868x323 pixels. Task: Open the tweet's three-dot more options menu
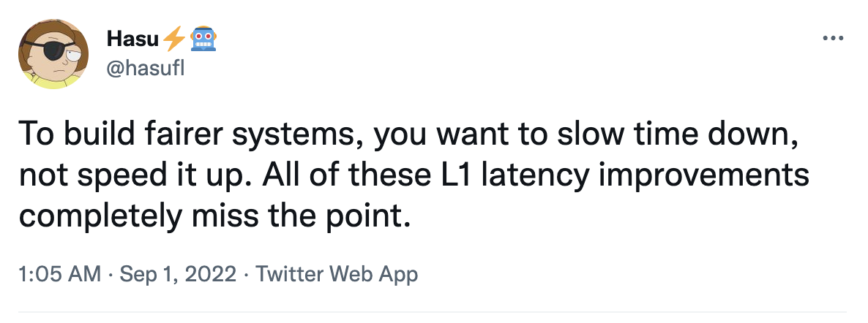pyautogui.click(x=834, y=39)
